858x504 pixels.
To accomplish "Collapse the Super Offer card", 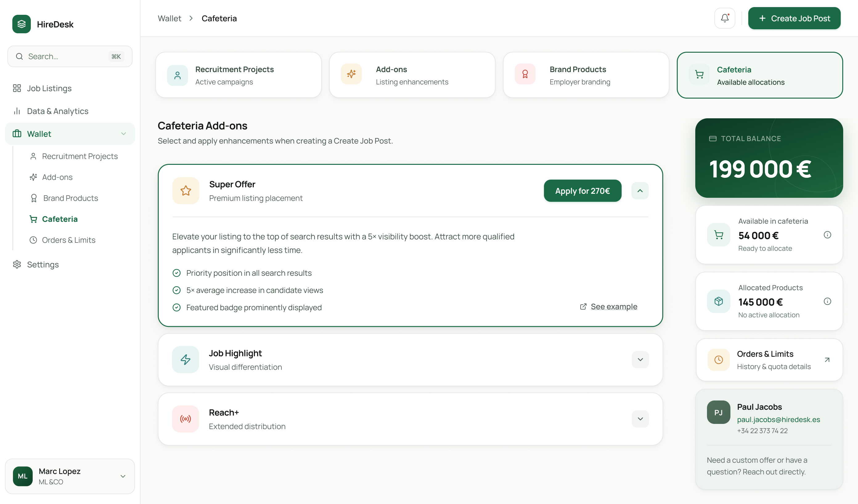I will pyautogui.click(x=640, y=191).
